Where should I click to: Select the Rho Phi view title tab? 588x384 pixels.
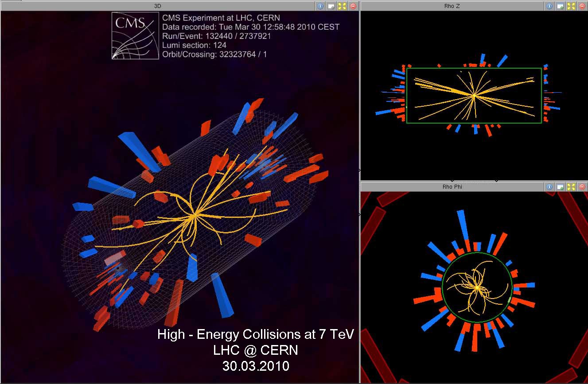pyautogui.click(x=452, y=186)
